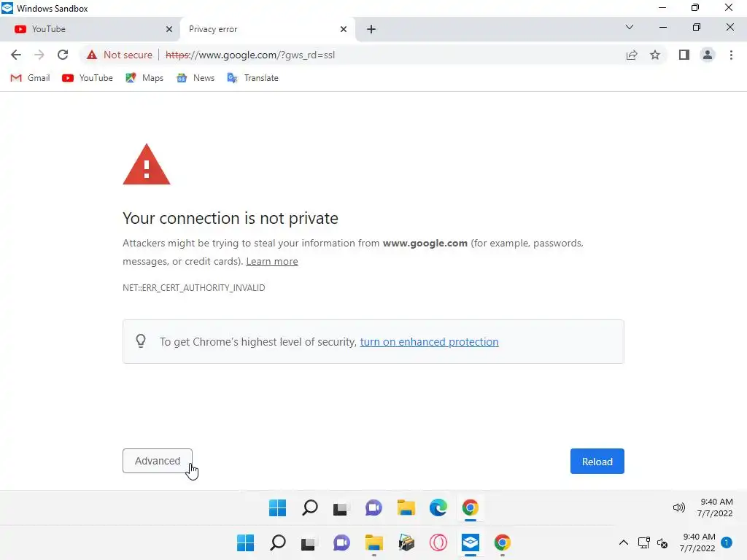Open a new tab with plus button
The height and width of the screenshot is (560, 747).
point(371,29)
